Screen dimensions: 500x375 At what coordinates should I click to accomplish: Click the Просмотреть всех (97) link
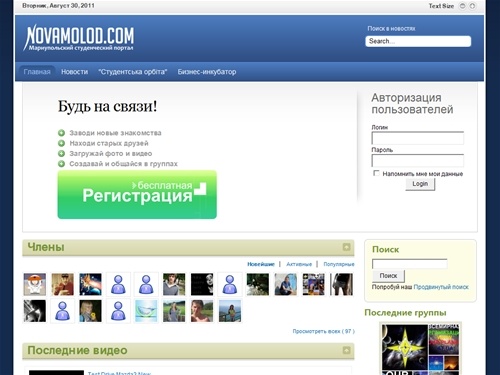(x=323, y=331)
